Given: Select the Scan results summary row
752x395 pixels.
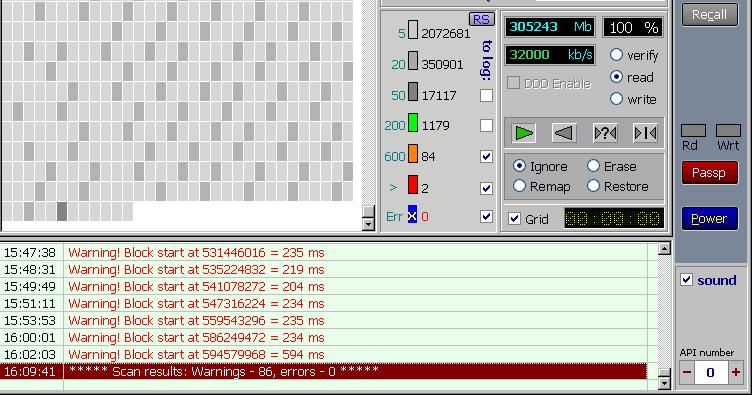Looking at the screenshot, I should pos(323,372).
